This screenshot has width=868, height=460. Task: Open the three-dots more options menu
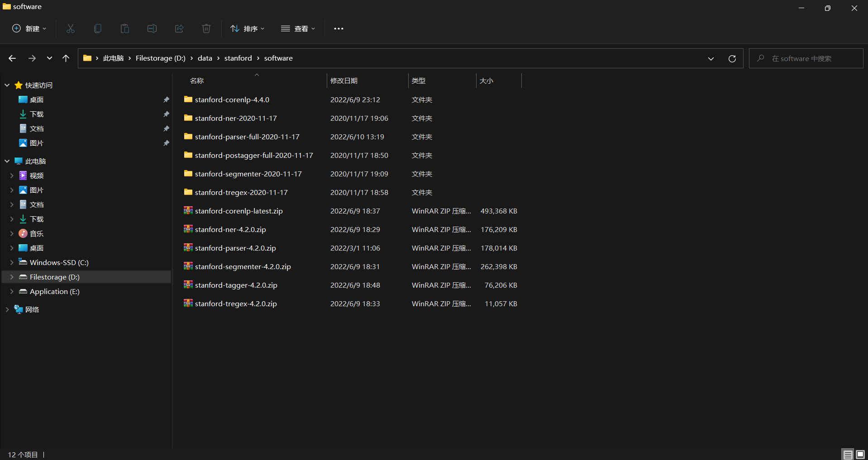pos(339,28)
